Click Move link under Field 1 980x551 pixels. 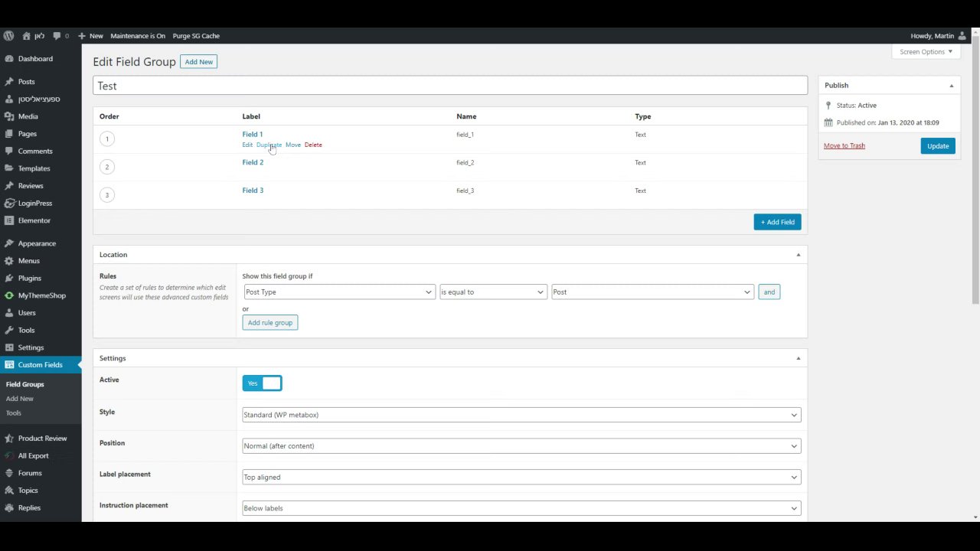pos(293,145)
